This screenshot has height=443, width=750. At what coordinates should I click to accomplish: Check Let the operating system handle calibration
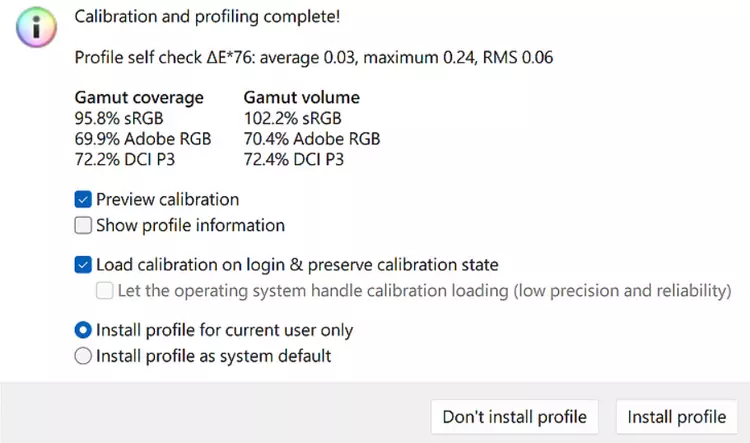105,291
